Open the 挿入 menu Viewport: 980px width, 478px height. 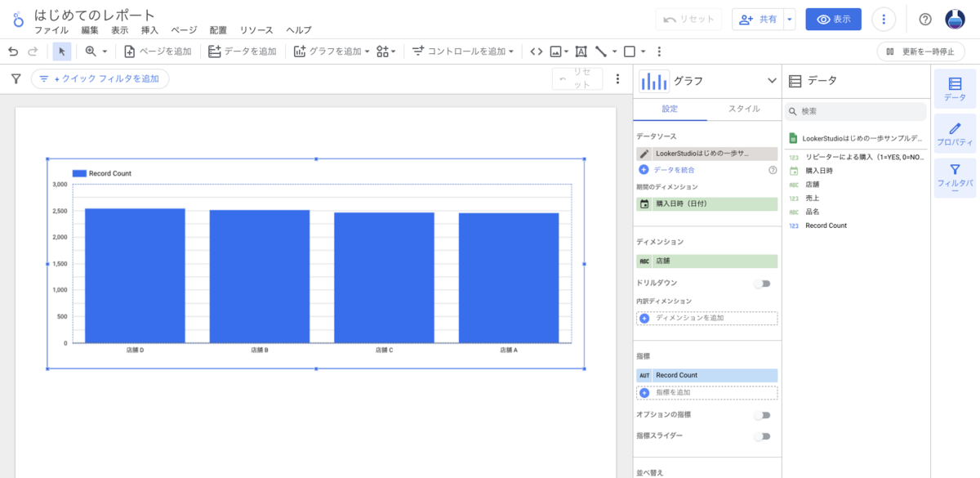[x=149, y=30]
